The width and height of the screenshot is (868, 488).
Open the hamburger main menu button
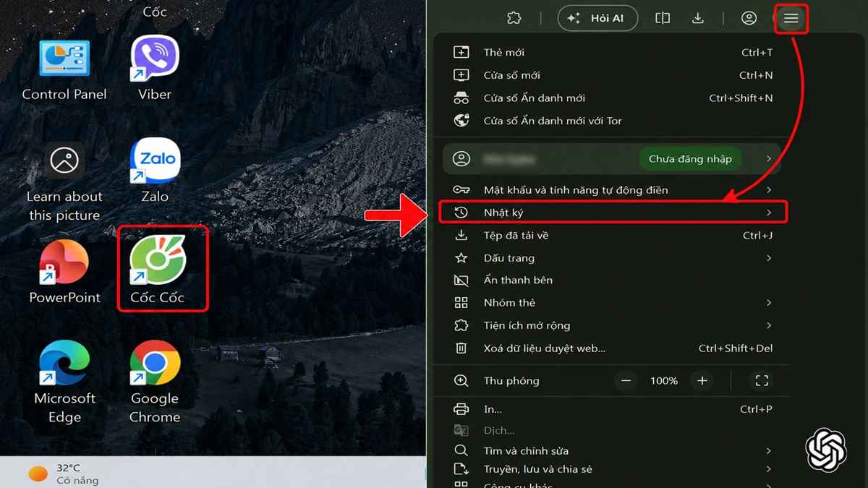coord(791,19)
